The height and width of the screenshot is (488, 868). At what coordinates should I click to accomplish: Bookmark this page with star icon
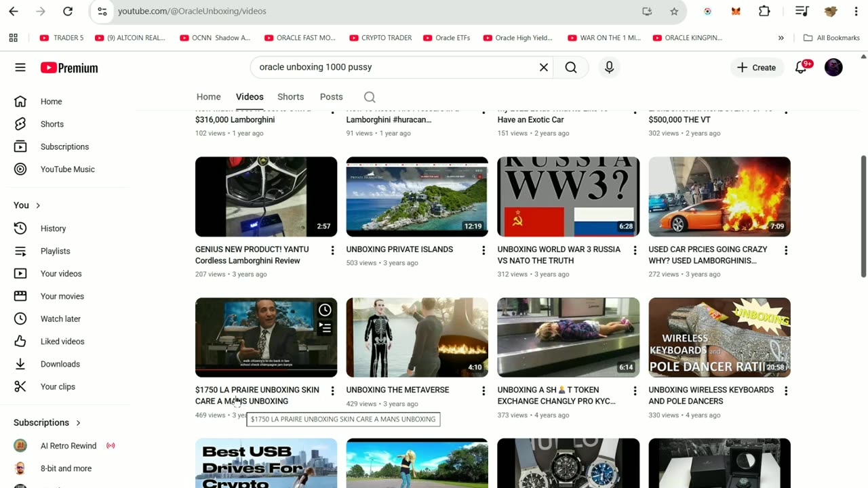pos(674,12)
